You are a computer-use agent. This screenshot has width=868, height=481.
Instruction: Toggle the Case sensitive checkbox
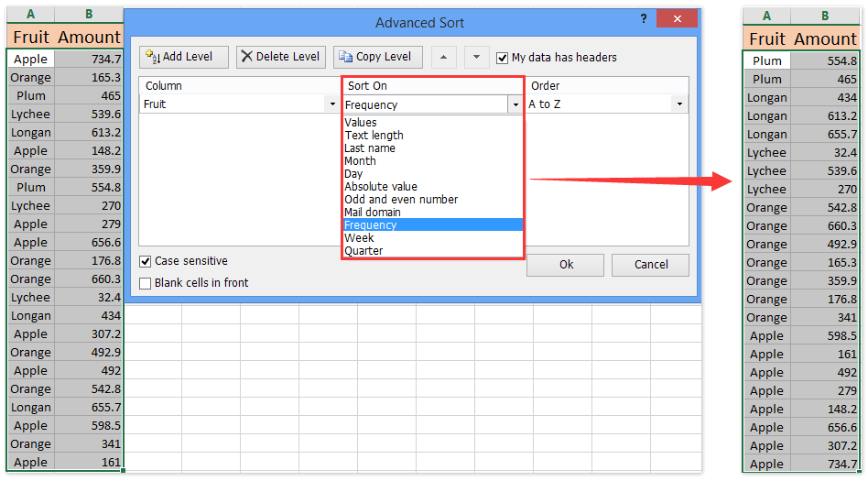click(x=146, y=262)
